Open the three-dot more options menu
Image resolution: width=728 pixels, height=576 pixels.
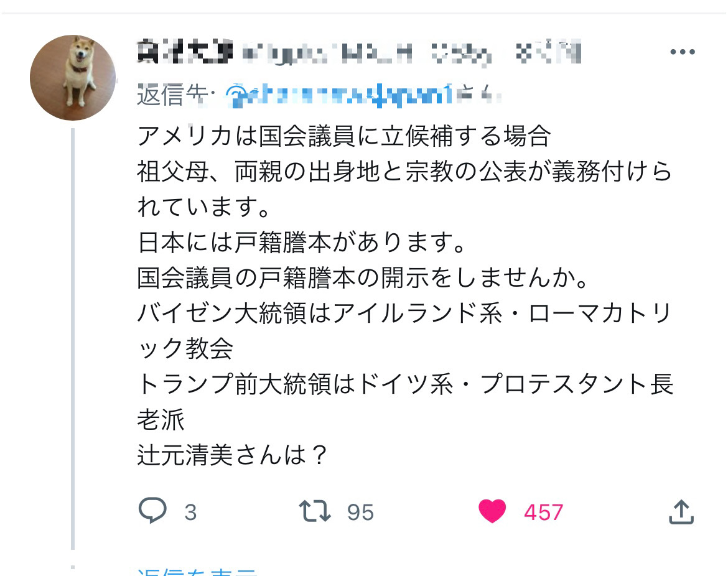point(683,52)
